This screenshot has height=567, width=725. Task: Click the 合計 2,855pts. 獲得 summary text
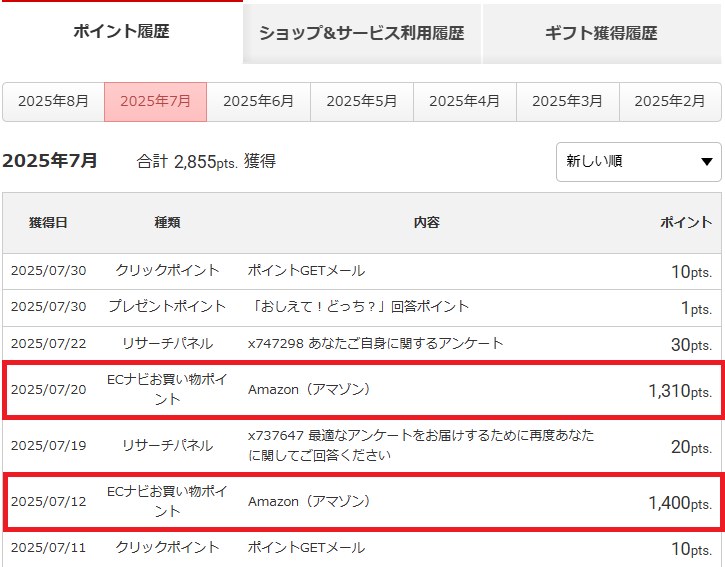pyautogui.click(x=206, y=162)
